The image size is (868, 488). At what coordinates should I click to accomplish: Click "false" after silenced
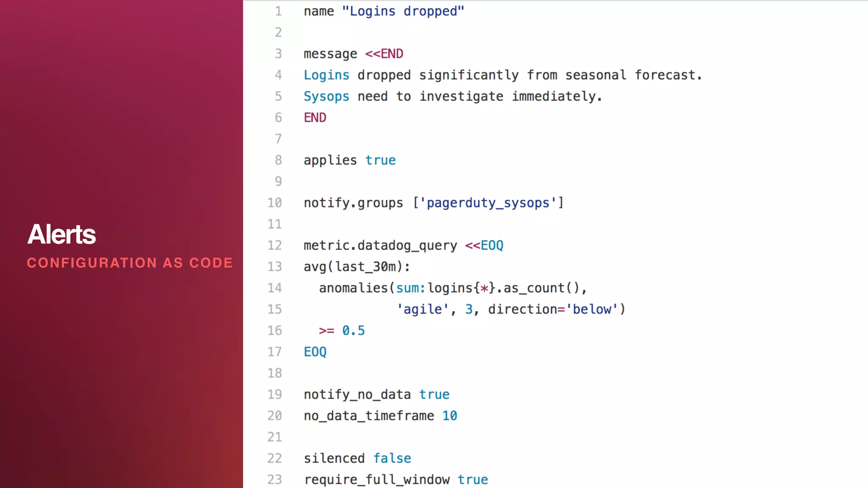[392, 458]
